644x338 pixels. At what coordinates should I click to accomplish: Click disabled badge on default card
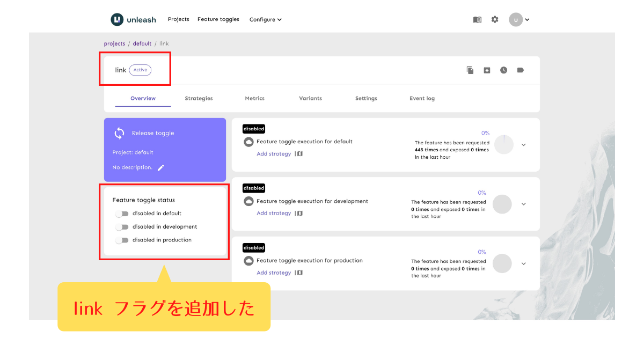tap(254, 129)
